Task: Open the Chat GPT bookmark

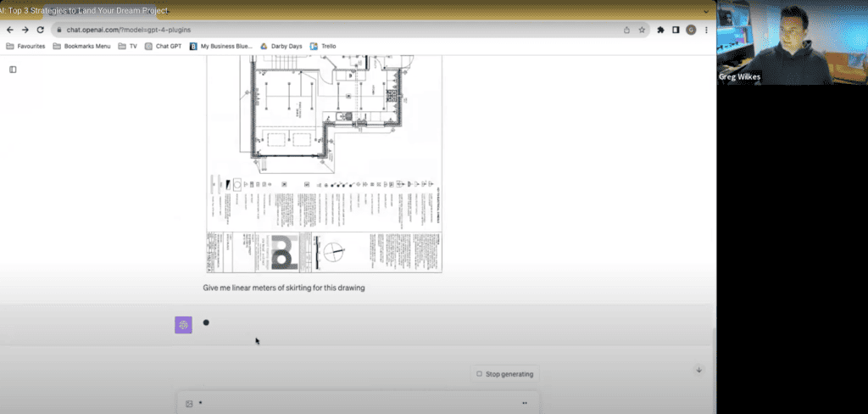Action: tap(164, 46)
